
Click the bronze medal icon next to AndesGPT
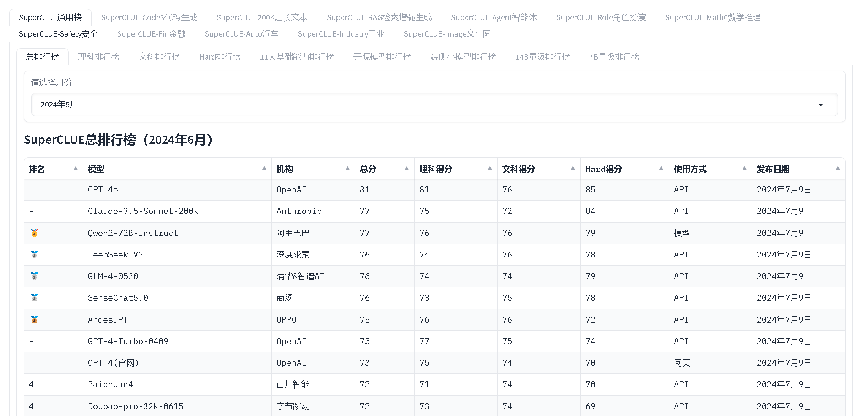click(x=34, y=319)
